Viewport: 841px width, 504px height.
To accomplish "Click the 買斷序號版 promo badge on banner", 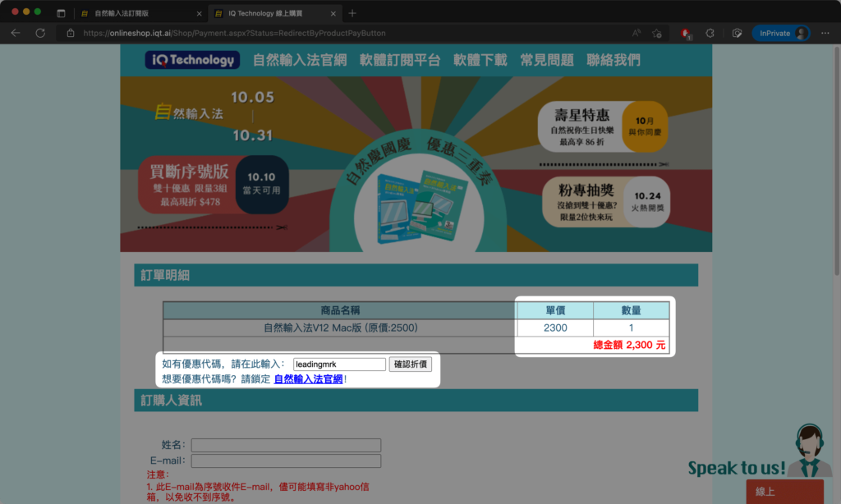I will point(214,185).
